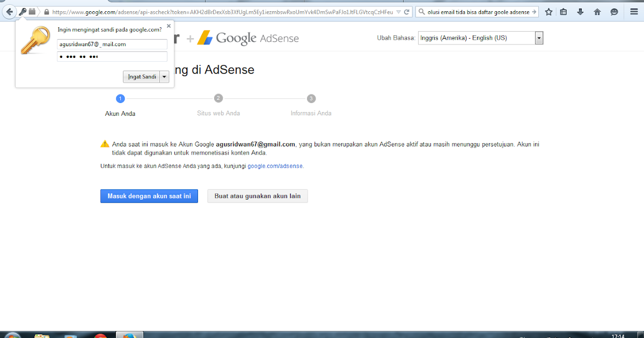Click the Google AdSense logo
The width and height of the screenshot is (644, 338).
pos(248,38)
